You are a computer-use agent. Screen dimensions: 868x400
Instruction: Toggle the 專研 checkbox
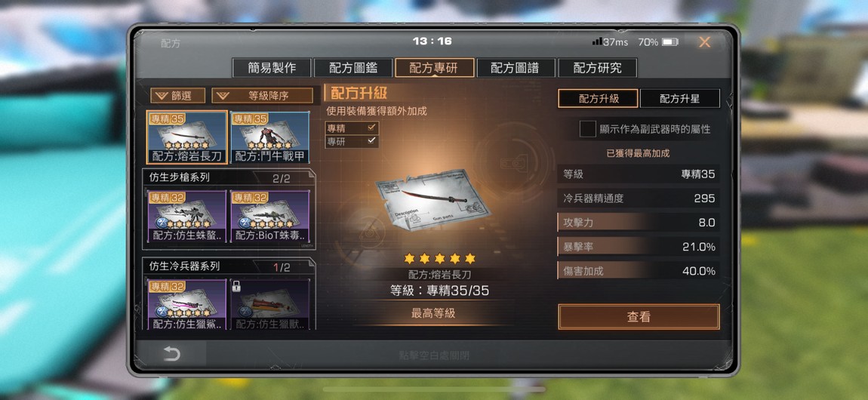tap(372, 141)
